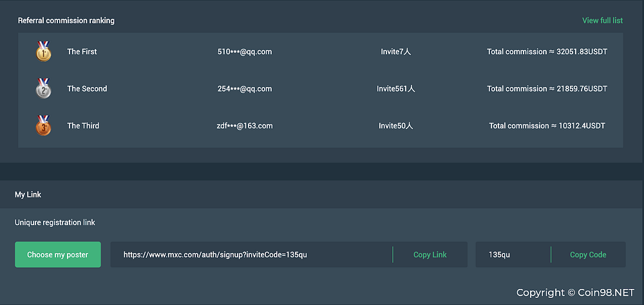644x305 pixels.
Task: Copy the invite code with Copy Code
Action: 588,255
